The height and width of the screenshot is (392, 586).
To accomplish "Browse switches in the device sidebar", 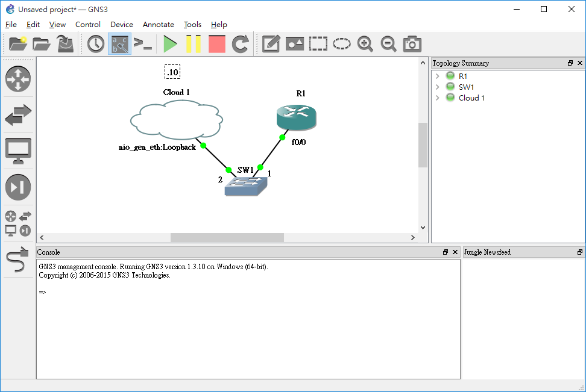I will click(x=18, y=114).
